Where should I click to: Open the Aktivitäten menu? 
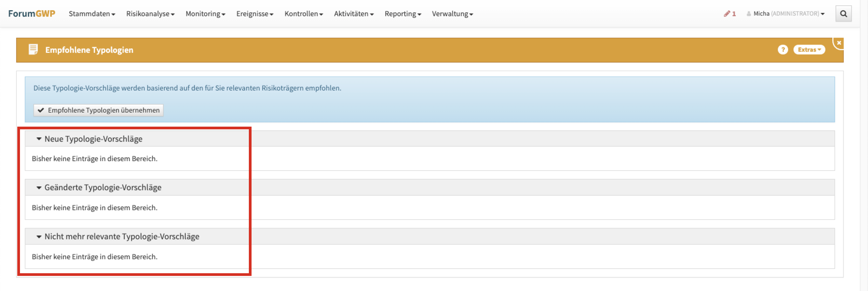pyautogui.click(x=354, y=14)
